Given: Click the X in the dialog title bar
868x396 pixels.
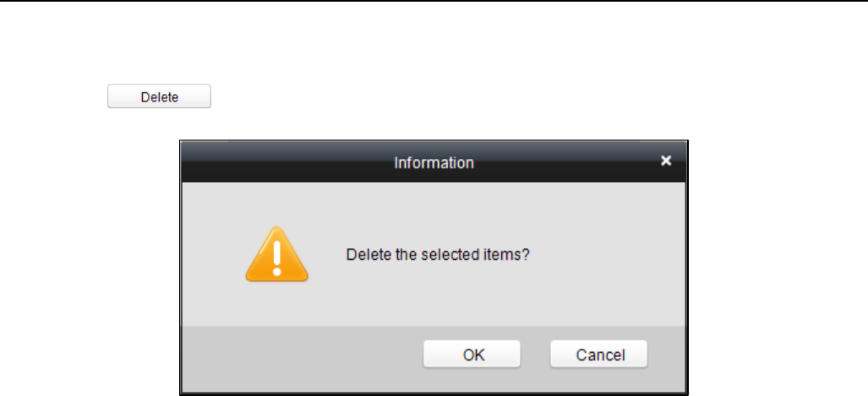Looking at the screenshot, I should click(x=666, y=161).
